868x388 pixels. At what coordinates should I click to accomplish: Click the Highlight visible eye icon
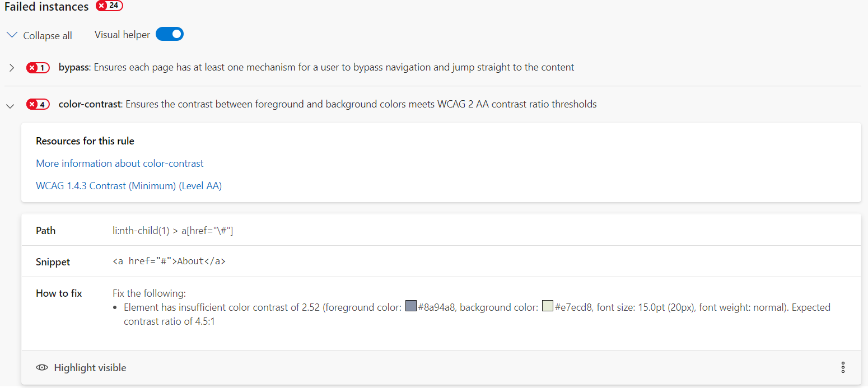point(42,367)
